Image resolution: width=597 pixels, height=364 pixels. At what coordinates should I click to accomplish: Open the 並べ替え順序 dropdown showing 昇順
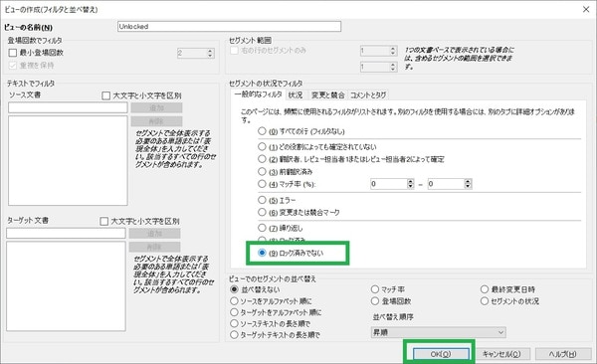pos(438,332)
